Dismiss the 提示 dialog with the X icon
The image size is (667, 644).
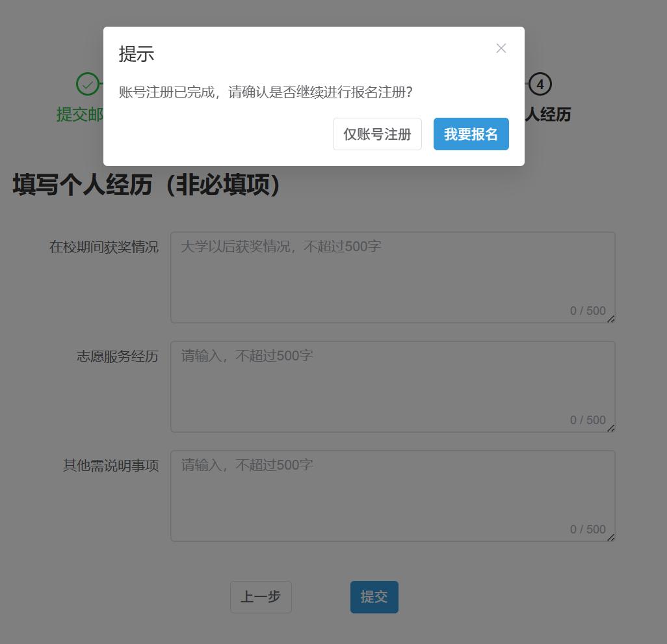(501, 48)
